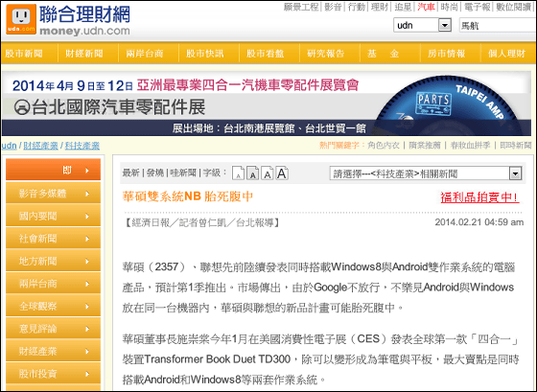Click the Taipei AMPA auto parts banner
The width and height of the screenshot is (537, 392).
(267, 104)
